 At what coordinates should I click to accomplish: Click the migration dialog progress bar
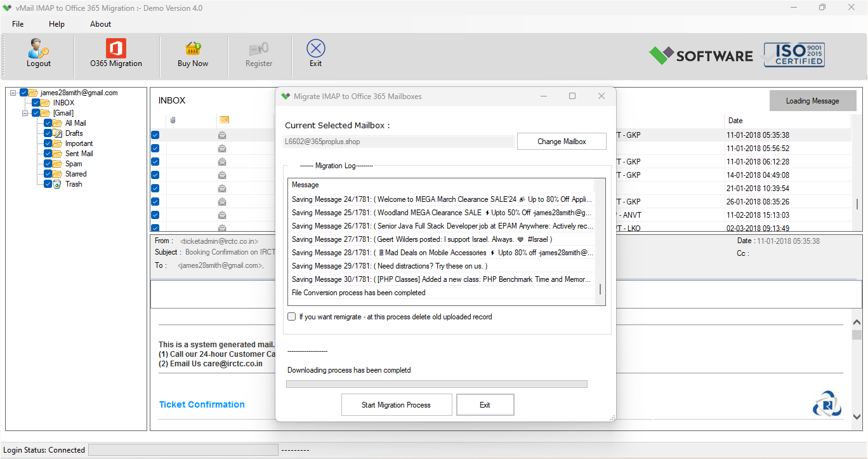pyautogui.click(x=437, y=384)
